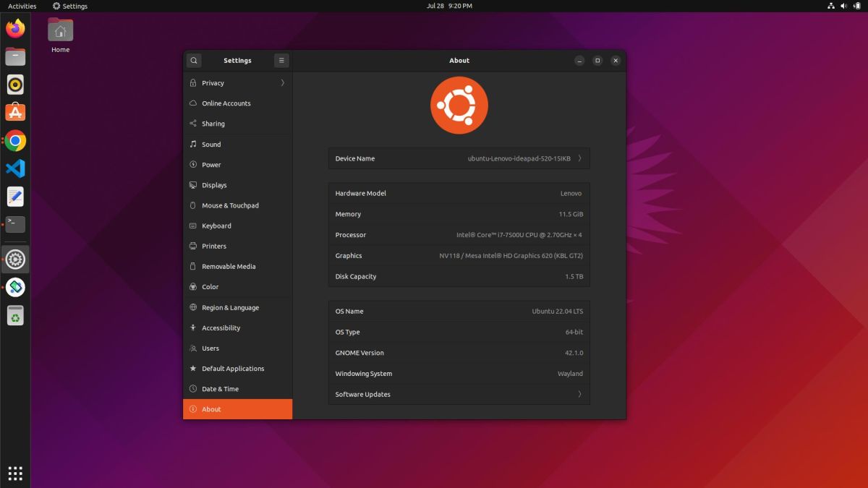Screen dimensions: 868x488
Task: Click the Memory 11.5 GiB row
Action: (459, 214)
